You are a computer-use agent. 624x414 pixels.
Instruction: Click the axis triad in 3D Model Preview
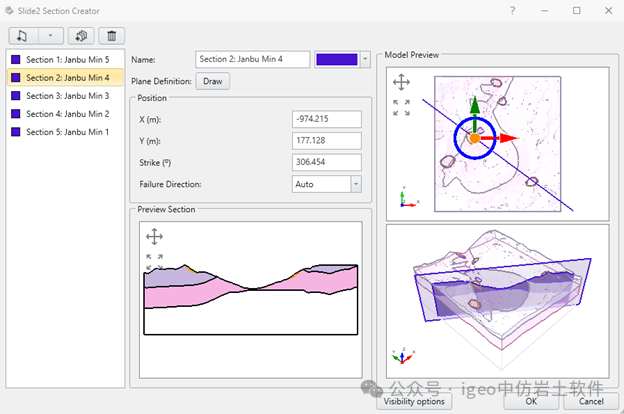[403, 355]
